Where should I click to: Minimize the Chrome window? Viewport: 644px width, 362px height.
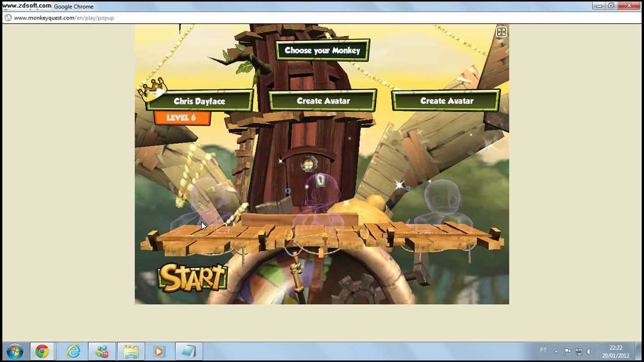(599, 6)
